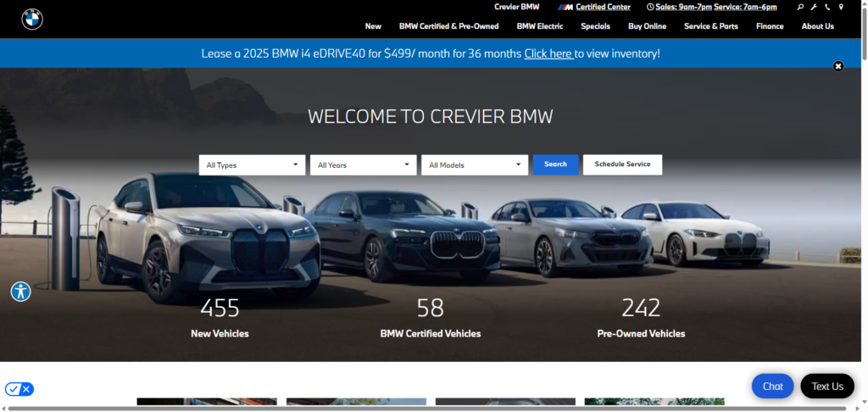Click the BMW roundel logo
This screenshot has height=412, width=868.
(x=32, y=19)
